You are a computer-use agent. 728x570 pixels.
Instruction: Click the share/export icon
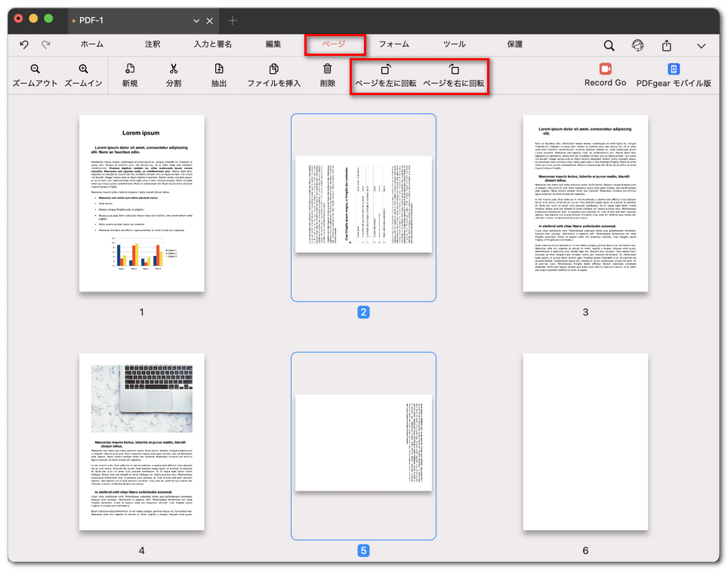coord(667,45)
